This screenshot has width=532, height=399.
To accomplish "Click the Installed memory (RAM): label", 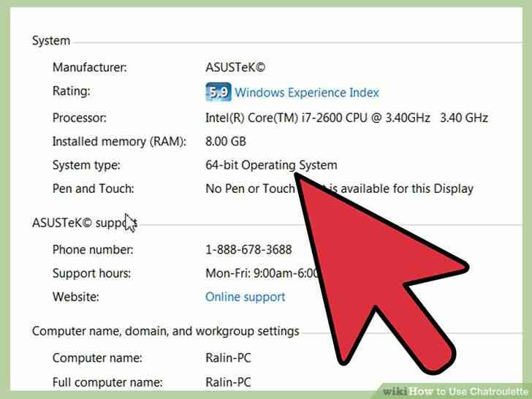I will point(119,142).
